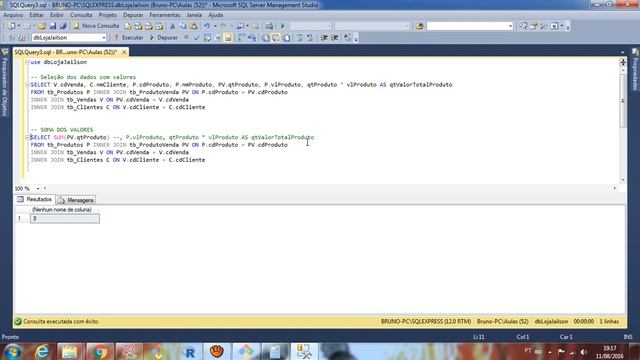Screen dimensions: 640x360
Task: Click the start arrow in the top toolbar
Action: (282, 26)
